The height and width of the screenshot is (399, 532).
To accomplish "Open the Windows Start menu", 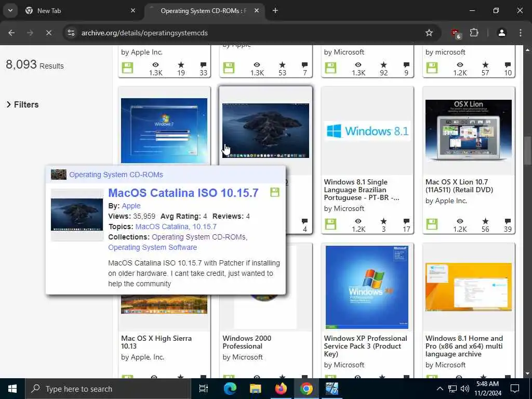I will [12, 389].
